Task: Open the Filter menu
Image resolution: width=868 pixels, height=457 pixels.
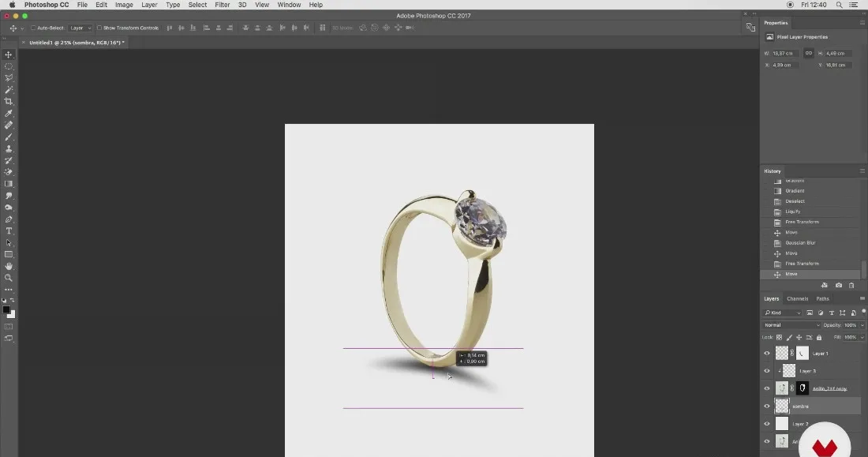Action: click(222, 5)
